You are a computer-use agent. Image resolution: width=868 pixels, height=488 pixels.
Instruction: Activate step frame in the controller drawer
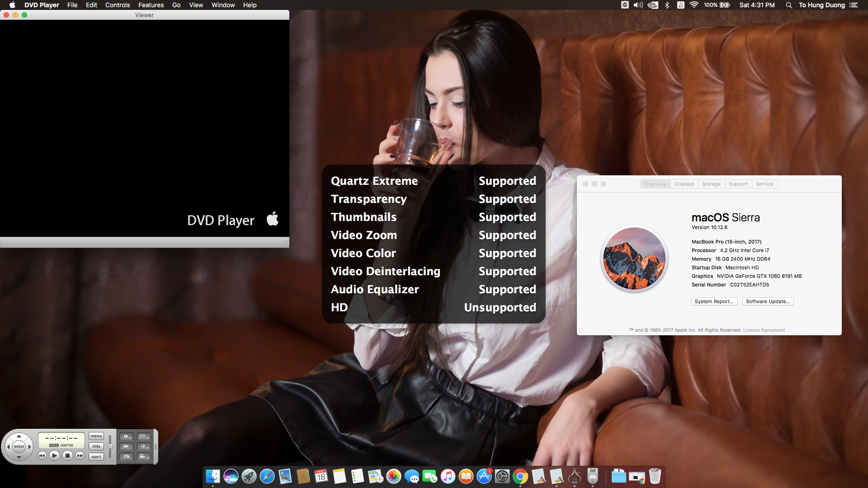[126, 446]
